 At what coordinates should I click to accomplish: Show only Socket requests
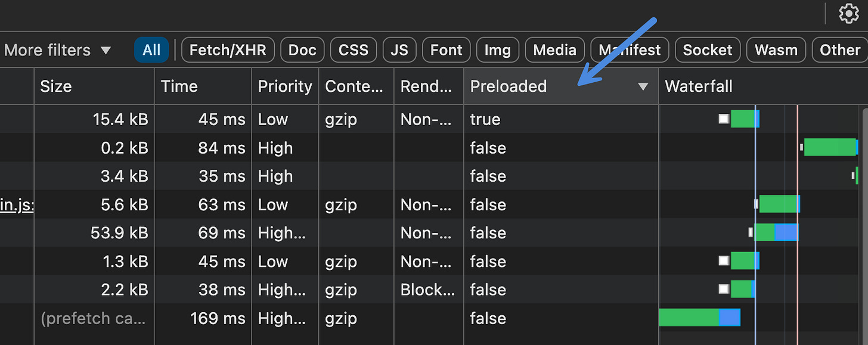coord(708,50)
